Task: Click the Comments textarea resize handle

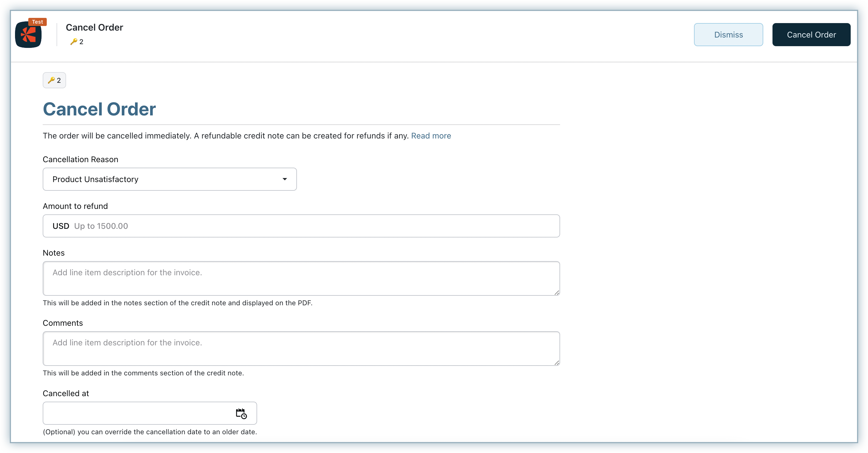Action: [557, 363]
